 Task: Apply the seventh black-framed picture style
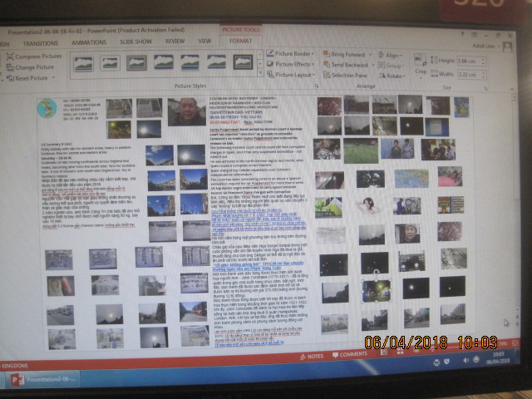tap(243, 62)
